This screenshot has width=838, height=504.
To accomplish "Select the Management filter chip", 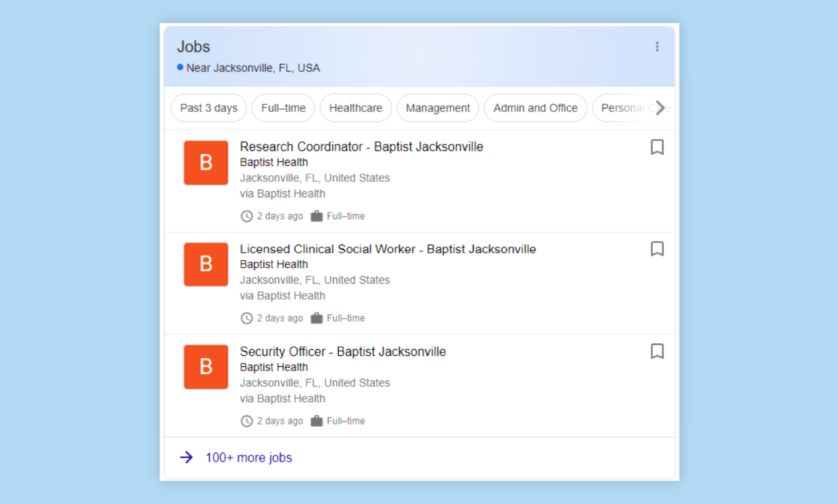I will click(438, 108).
